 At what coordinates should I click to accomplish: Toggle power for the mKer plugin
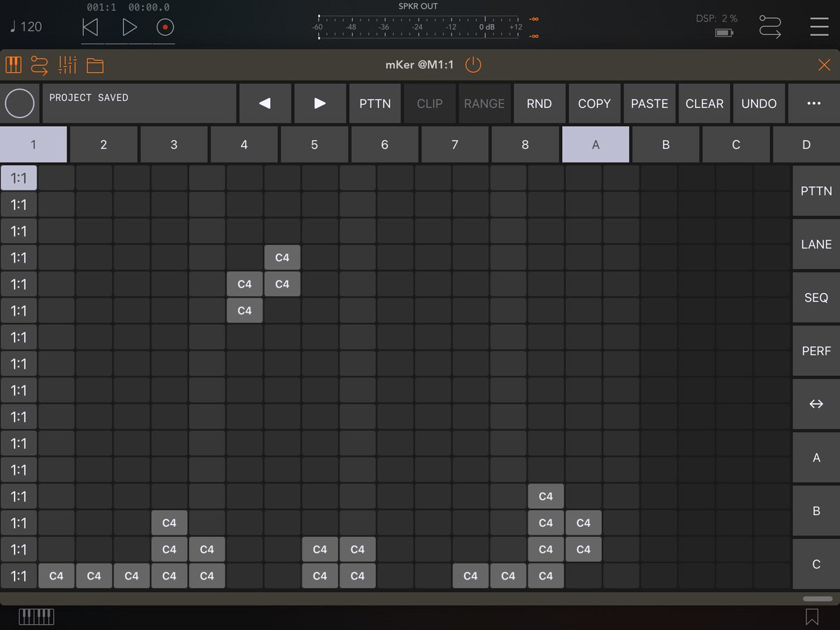click(473, 64)
